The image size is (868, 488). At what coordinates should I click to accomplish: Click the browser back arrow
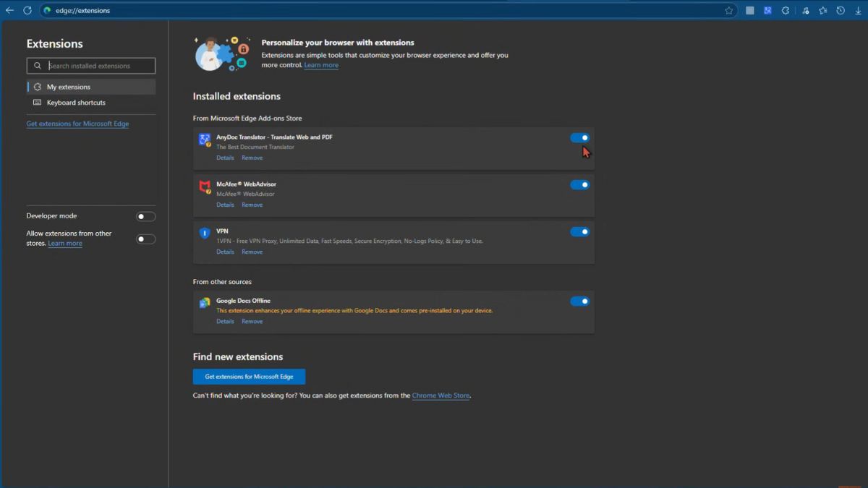tap(9, 10)
